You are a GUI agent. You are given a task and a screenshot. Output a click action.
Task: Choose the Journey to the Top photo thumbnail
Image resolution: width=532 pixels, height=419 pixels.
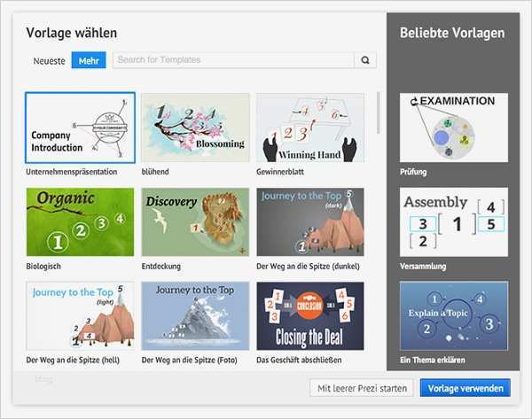coord(195,316)
